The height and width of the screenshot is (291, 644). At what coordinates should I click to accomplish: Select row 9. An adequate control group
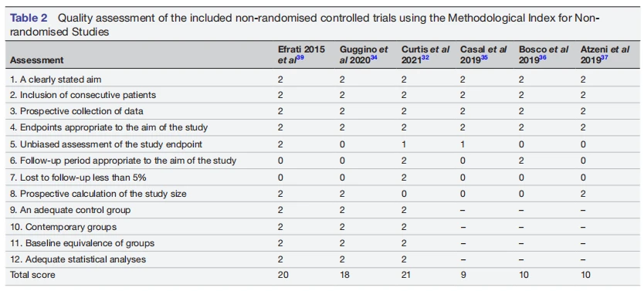[x=322, y=210]
